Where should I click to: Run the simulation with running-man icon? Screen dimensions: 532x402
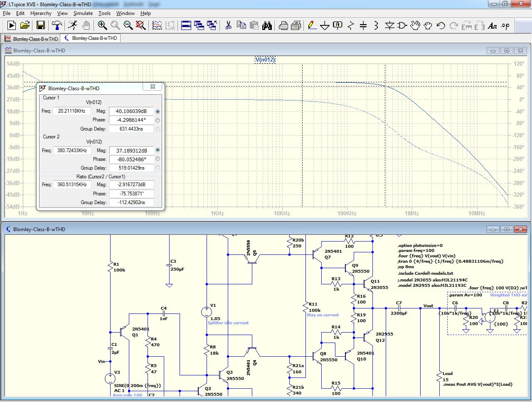(x=73, y=25)
